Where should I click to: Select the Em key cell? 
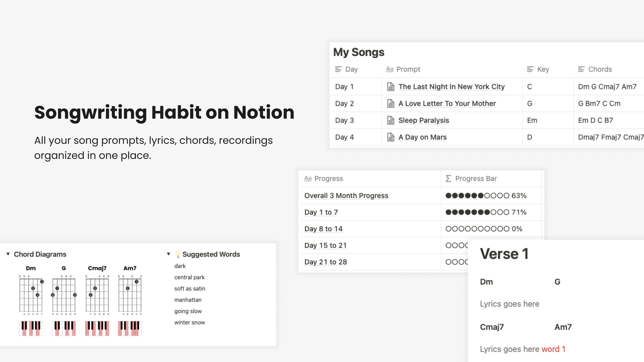tap(548, 120)
